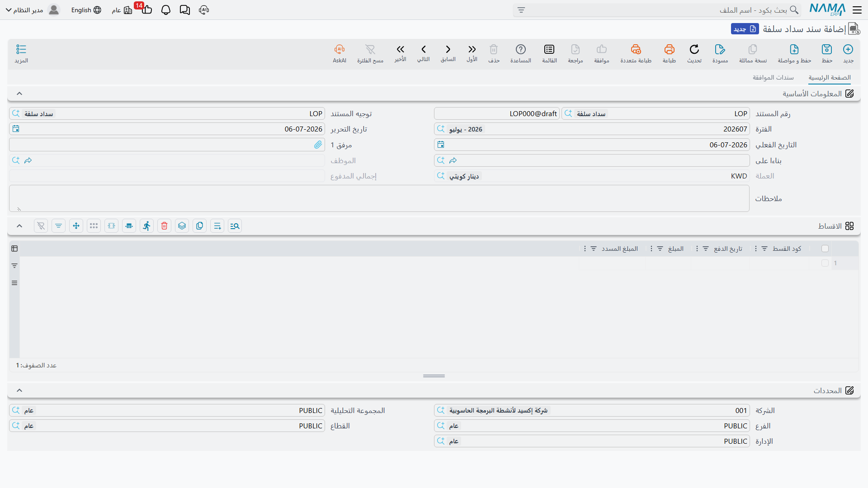This screenshot has width=868, height=488.
Task: Switch language to English
Action: coord(86,10)
